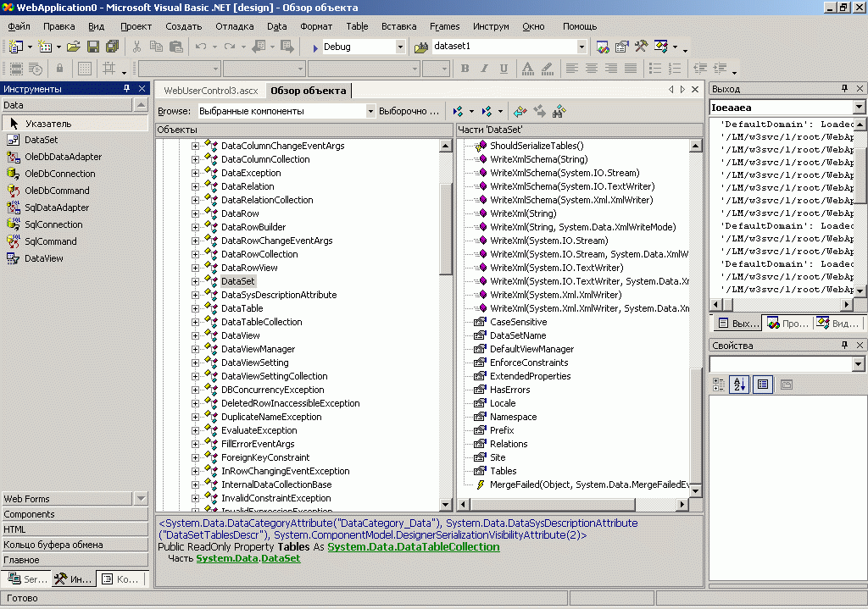
Task: Open the Правка menu
Action: (58, 26)
